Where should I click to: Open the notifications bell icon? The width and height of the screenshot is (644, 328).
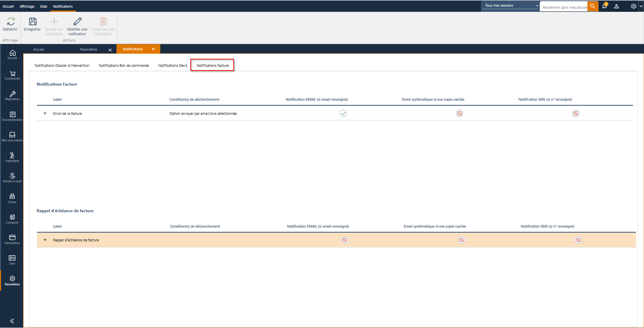(605, 6)
